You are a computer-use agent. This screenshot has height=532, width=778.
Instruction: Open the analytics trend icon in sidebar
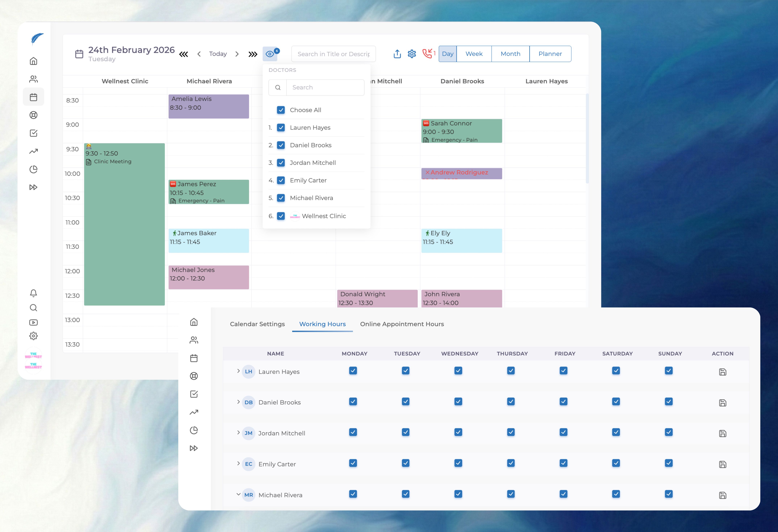[34, 151]
